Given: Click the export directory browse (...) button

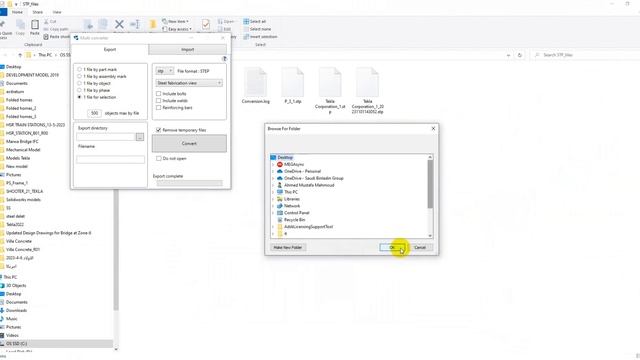Looking at the screenshot, I should pyautogui.click(x=140, y=137).
